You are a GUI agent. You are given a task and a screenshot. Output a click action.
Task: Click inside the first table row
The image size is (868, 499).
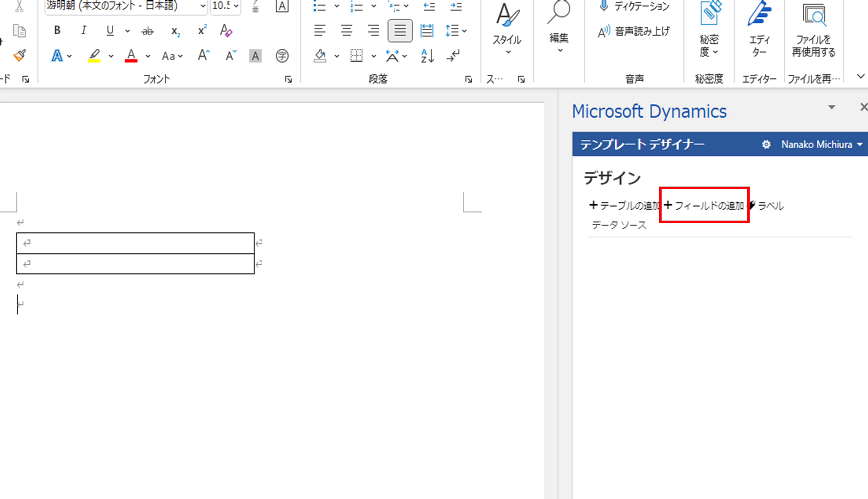point(135,243)
